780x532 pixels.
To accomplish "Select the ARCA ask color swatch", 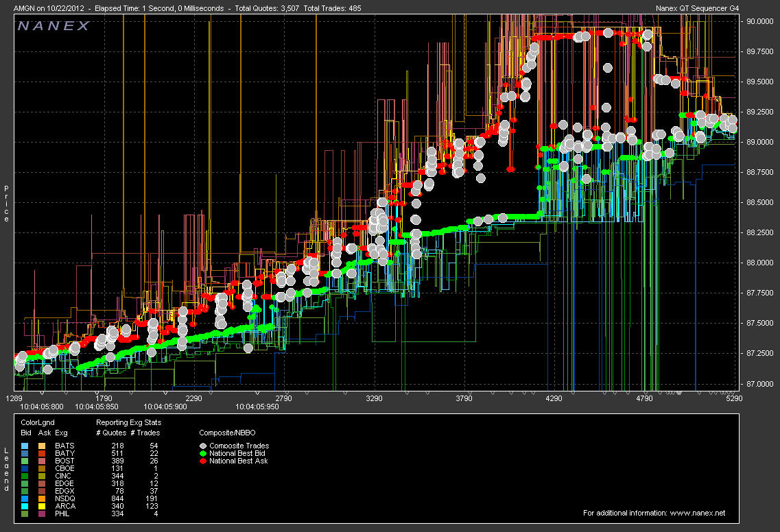I will pos(42,506).
